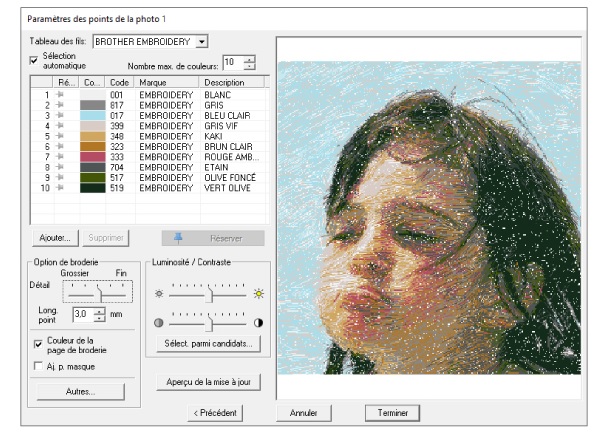Select the light blue swatch for code 017
Viewport: 599px width, 439px height.
[92, 115]
